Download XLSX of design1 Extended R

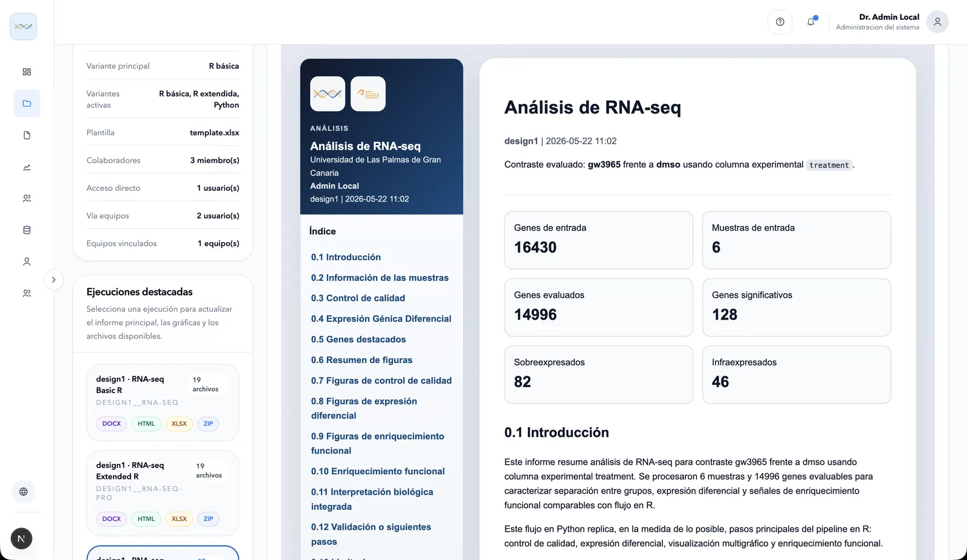pyautogui.click(x=179, y=519)
